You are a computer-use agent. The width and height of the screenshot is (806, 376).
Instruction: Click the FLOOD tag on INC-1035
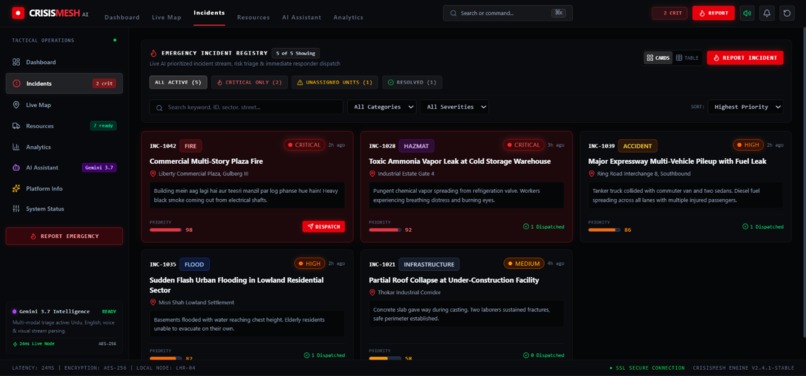(194, 264)
